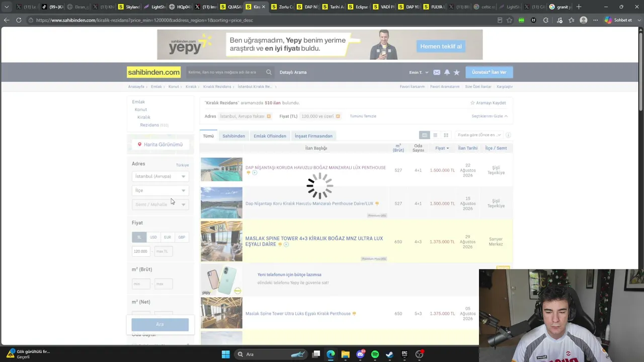This screenshot has width=644, height=362.
Task: Play the video icon on DAP Nişantaşı Koruda listing
Action: point(255,173)
